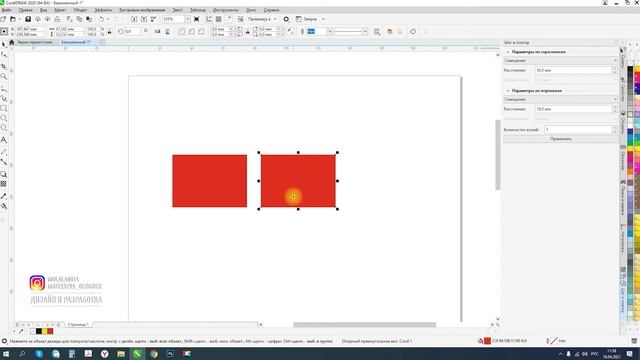Select the Artistic Media tool
This screenshot has width=640, height=360.
[4, 98]
